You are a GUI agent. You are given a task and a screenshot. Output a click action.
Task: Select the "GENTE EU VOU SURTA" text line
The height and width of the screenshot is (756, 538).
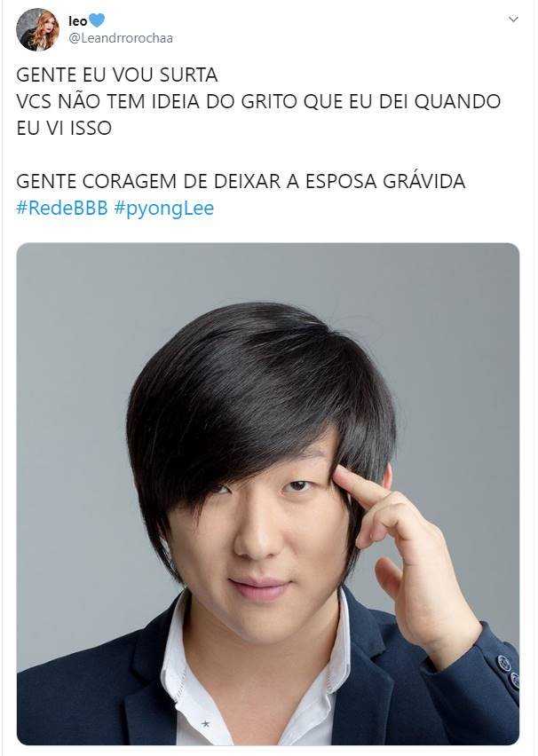click(x=117, y=75)
